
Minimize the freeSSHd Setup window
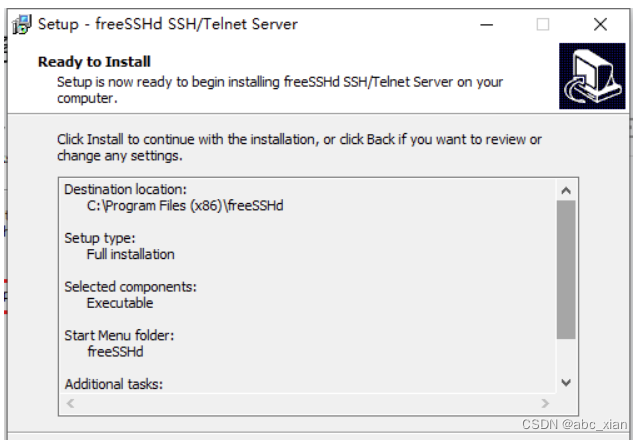485,24
